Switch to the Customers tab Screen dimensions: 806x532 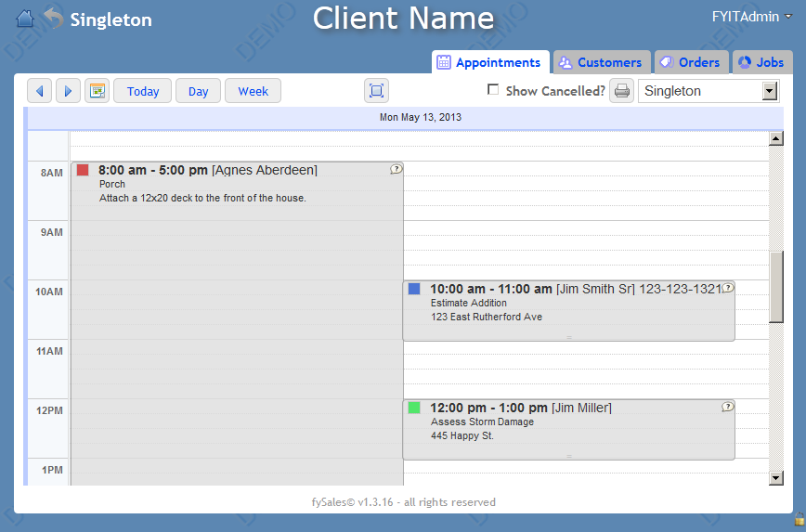click(602, 62)
